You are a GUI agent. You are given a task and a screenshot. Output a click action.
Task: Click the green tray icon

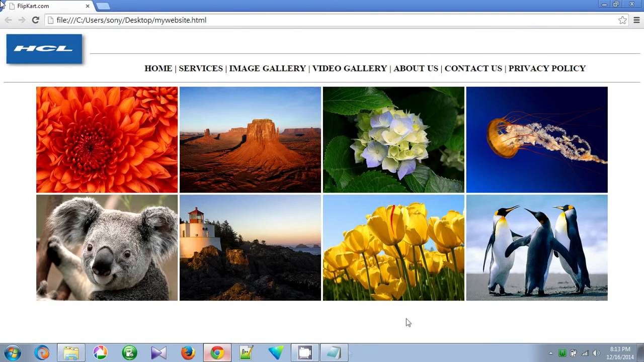tap(562, 353)
